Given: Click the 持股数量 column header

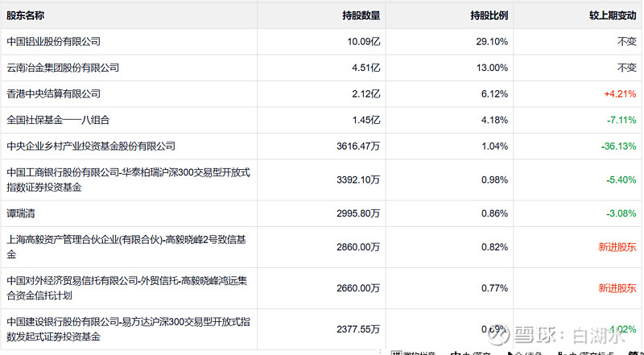Looking at the screenshot, I should point(361,15).
